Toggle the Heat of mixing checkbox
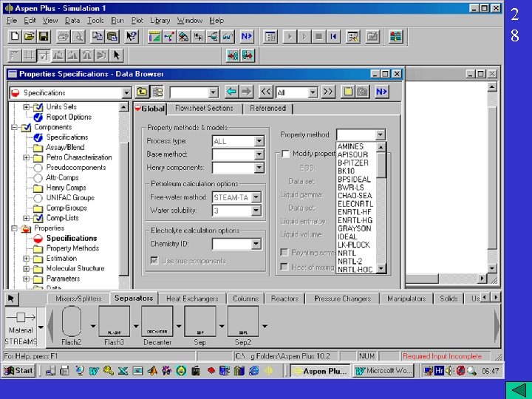Image resolution: width=532 pixels, height=399 pixels. pos(284,267)
